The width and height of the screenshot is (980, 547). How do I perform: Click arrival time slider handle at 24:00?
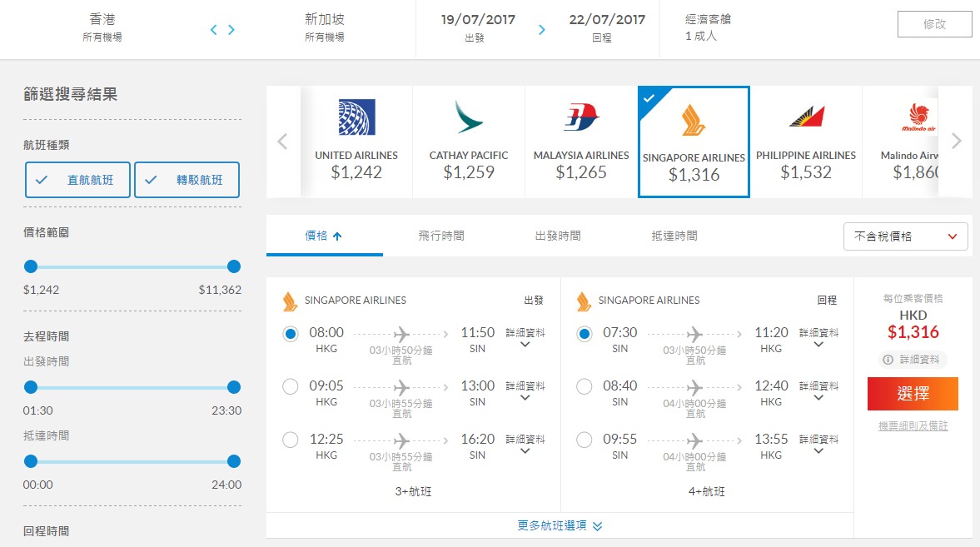pyautogui.click(x=234, y=461)
